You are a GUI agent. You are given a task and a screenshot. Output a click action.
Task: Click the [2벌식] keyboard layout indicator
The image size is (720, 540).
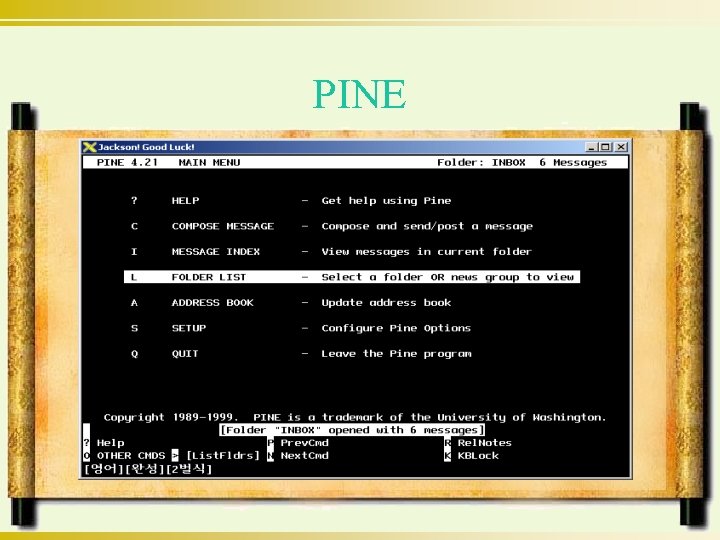pos(189,469)
